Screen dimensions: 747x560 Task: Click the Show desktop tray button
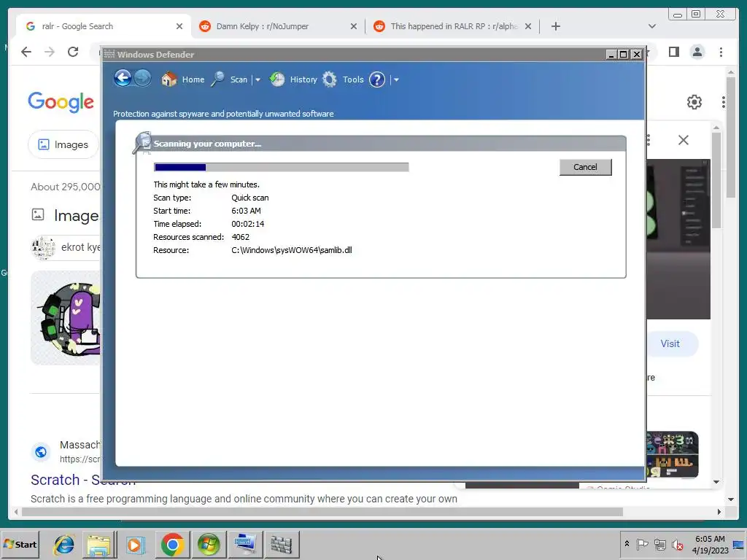[x=738, y=544]
